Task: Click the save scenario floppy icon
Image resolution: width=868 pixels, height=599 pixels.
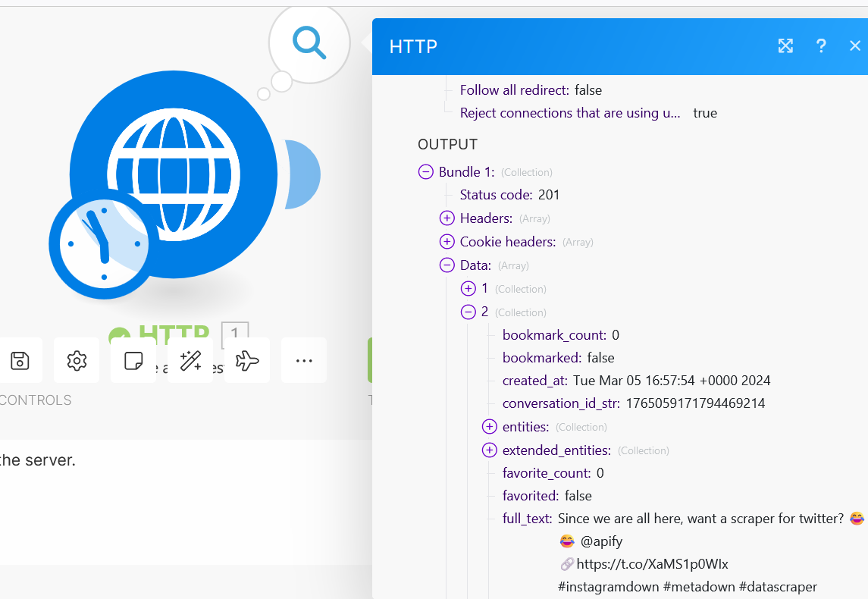Action: coord(20,360)
